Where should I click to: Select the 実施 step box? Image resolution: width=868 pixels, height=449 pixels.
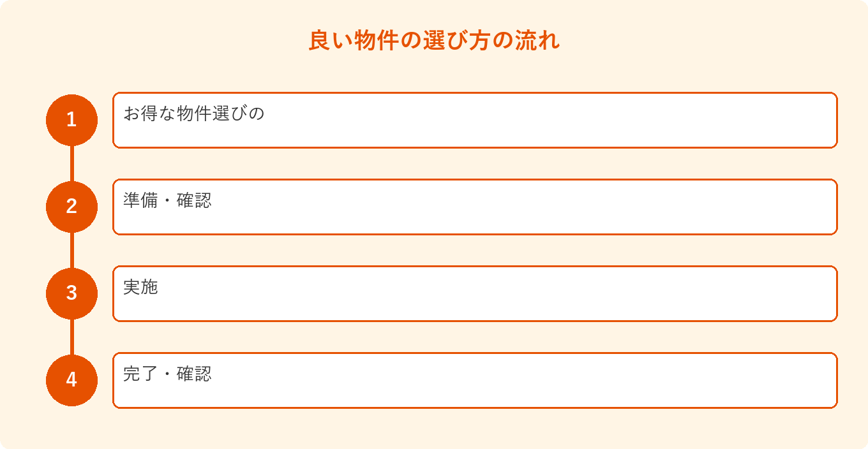[x=475, y=293]
